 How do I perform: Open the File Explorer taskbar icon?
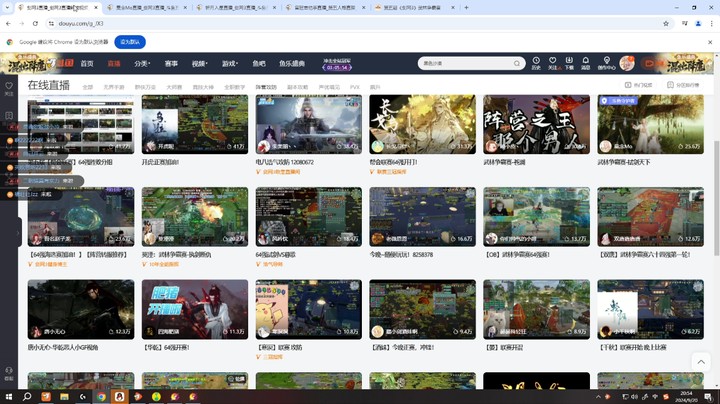tap(64, 397)
